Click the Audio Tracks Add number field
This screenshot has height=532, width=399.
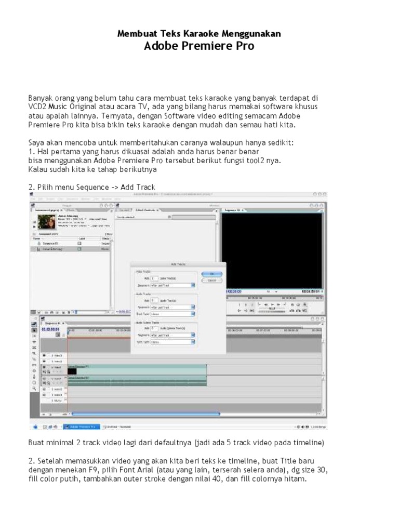(154, 300)
